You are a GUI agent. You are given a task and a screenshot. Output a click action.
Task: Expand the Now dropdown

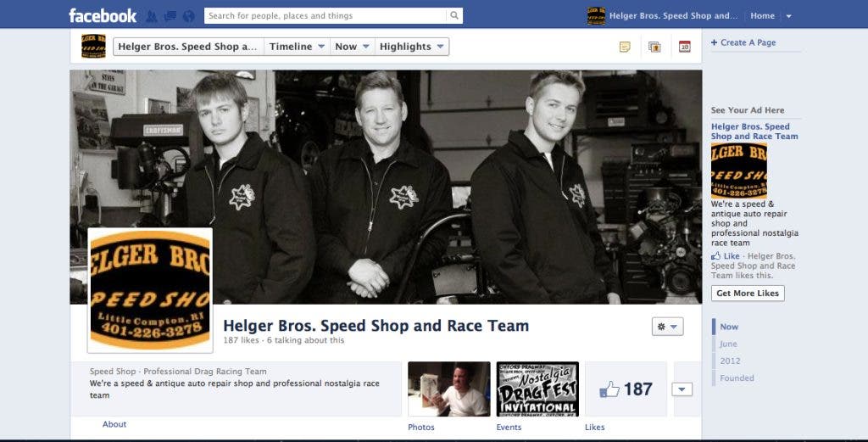coord(352,47)
